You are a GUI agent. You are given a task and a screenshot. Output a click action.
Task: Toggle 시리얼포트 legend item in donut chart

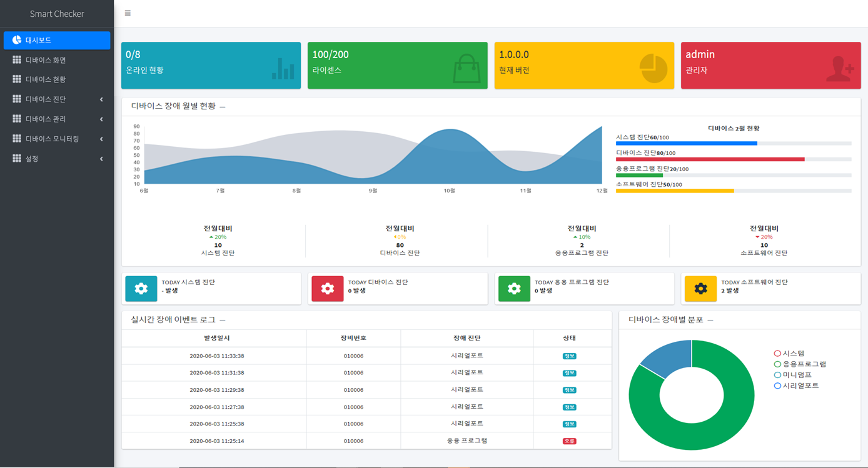pyautogui.click(x=797, y=386)
